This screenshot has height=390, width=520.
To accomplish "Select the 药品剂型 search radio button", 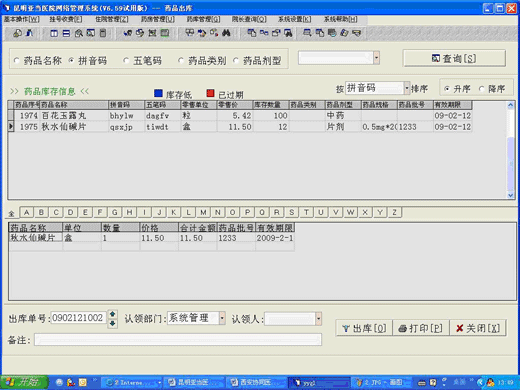I will pos(236,61).
